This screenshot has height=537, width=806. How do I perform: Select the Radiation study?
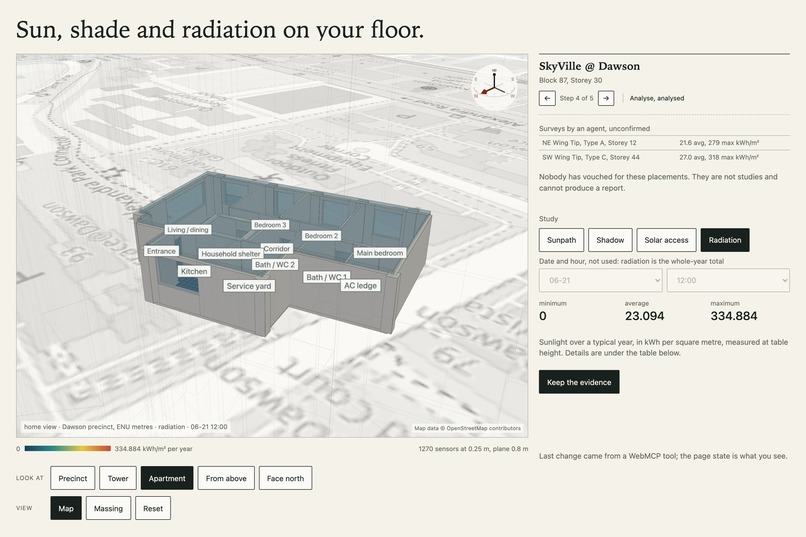725,240
